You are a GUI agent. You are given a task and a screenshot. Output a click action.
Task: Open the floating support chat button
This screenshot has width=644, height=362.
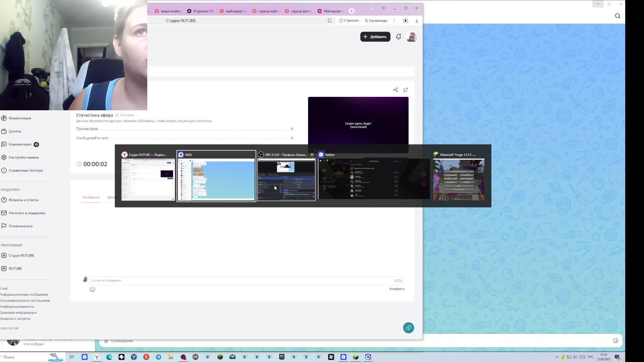[x=408, y=328]
